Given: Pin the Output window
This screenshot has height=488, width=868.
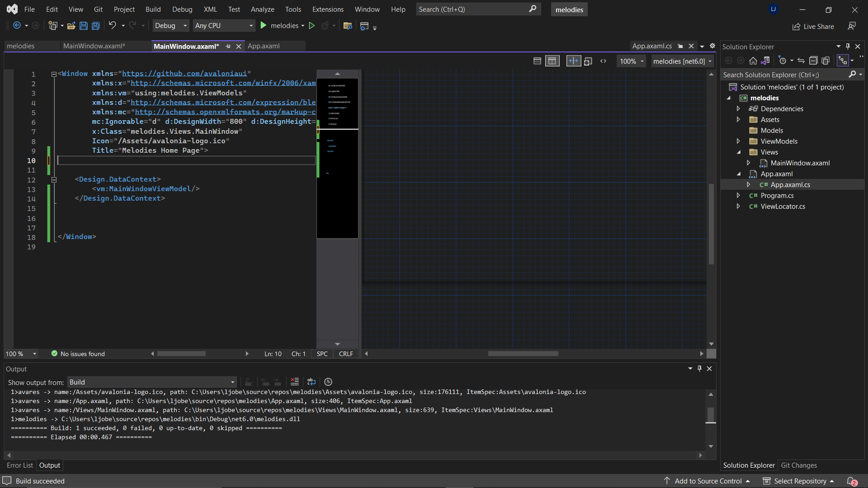Looking at the screenshot, I should tap(699, 368).
